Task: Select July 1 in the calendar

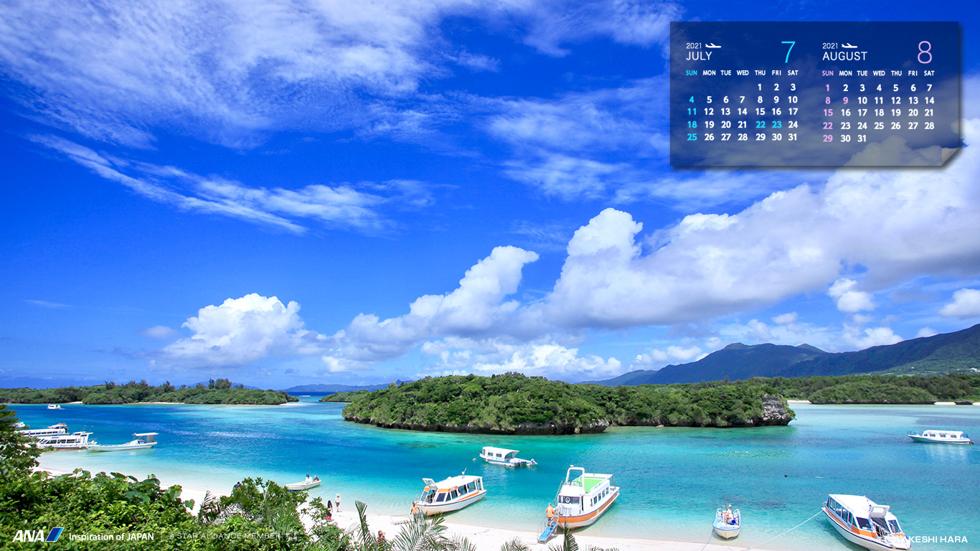Action: [759, 88]
